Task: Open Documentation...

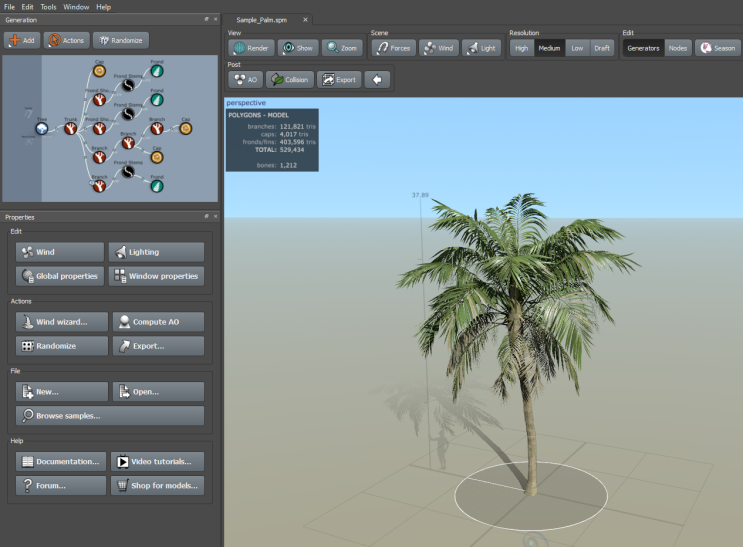Action: (x=61, y=462)
